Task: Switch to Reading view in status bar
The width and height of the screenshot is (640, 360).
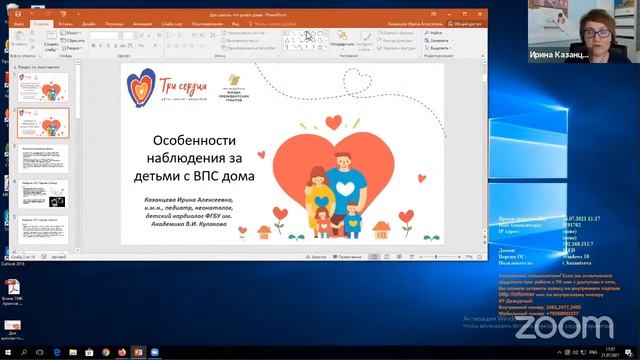Action: pyautogui.click(x=399, y=257)
